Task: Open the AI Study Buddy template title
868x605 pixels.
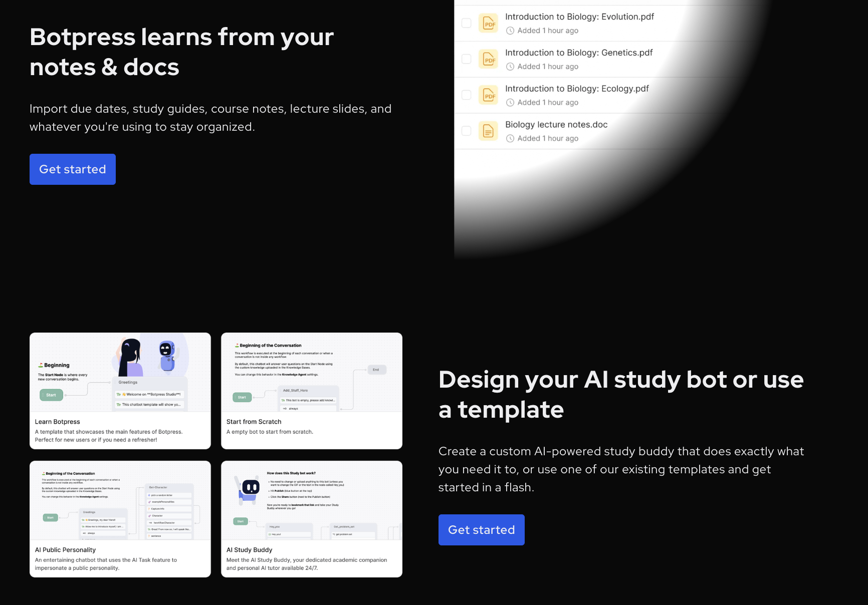Action: point(249,550)
